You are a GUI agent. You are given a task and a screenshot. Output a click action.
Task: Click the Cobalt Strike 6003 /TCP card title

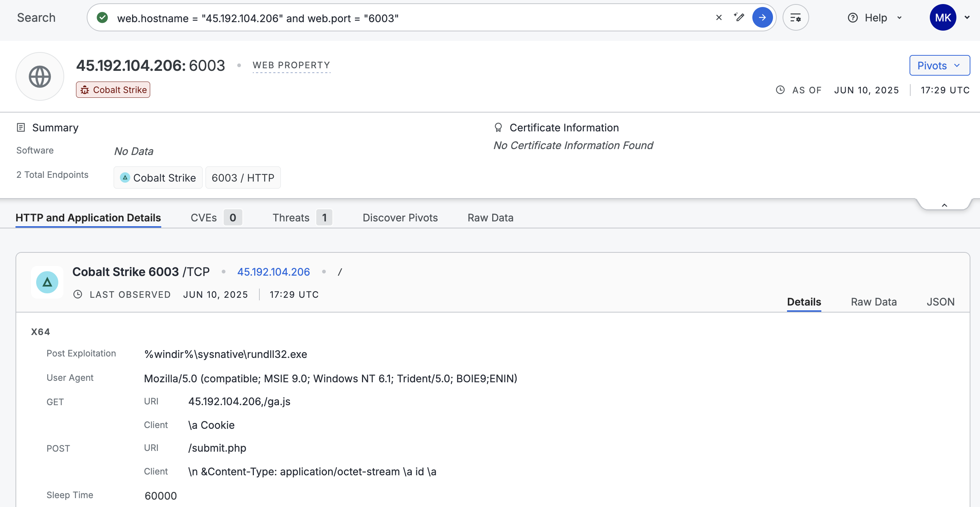point(141,272)
